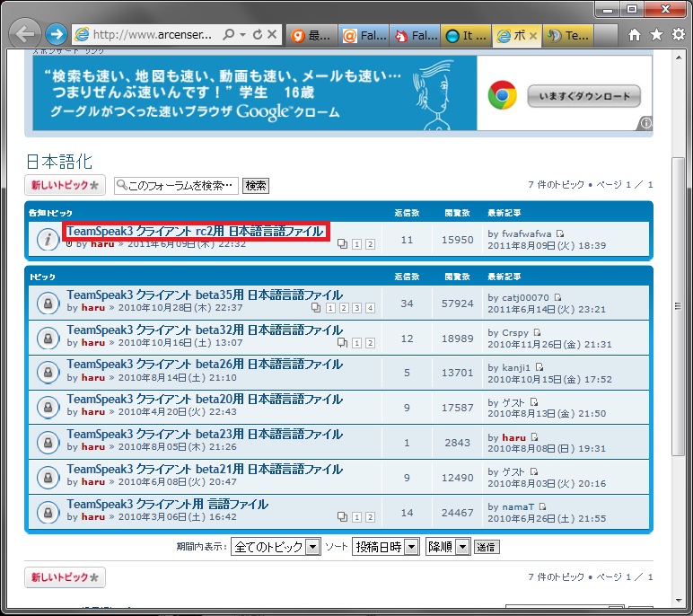Click latest post icon next to fwafwafwa
693x616 pixels.
[560, 233]
